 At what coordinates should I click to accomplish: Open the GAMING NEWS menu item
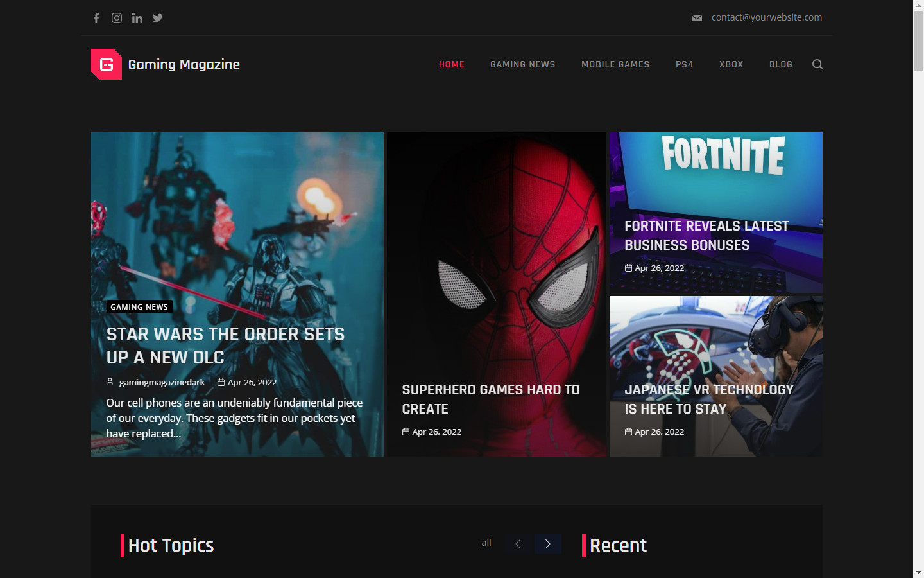(523, 64)
